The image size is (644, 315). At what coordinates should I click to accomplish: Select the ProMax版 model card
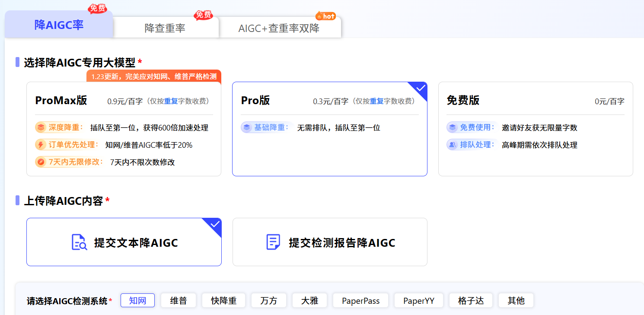[124, 129]
